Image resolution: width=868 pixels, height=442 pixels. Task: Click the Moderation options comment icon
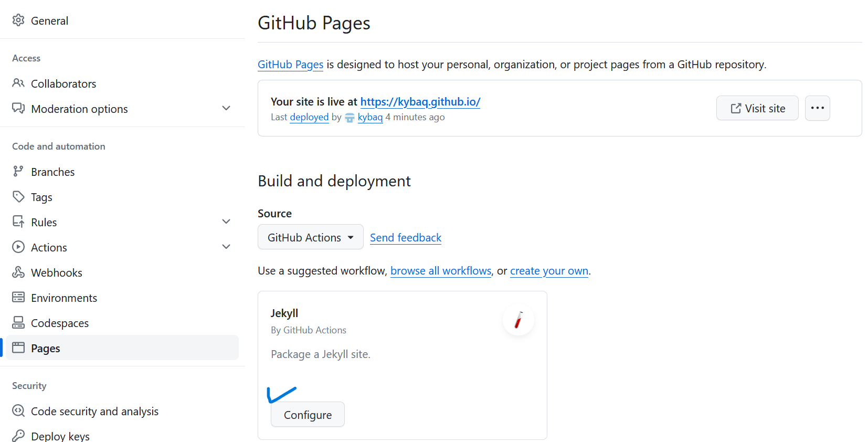click(x=18, y=109)
